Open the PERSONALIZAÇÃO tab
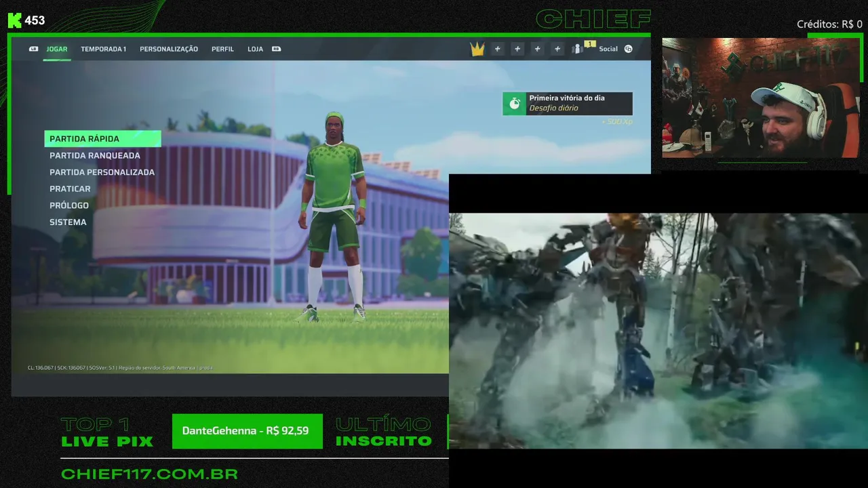 click(169, 49)
